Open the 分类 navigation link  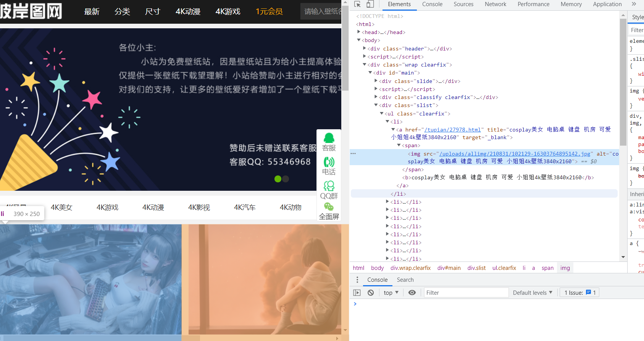tap(122, 11)
